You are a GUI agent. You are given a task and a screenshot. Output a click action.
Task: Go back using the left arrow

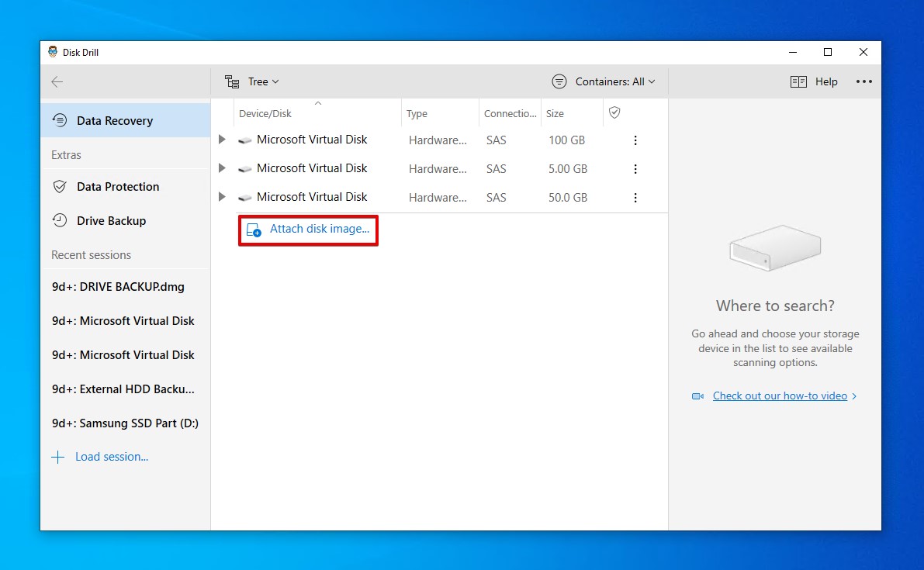click(x=57, y=82)
